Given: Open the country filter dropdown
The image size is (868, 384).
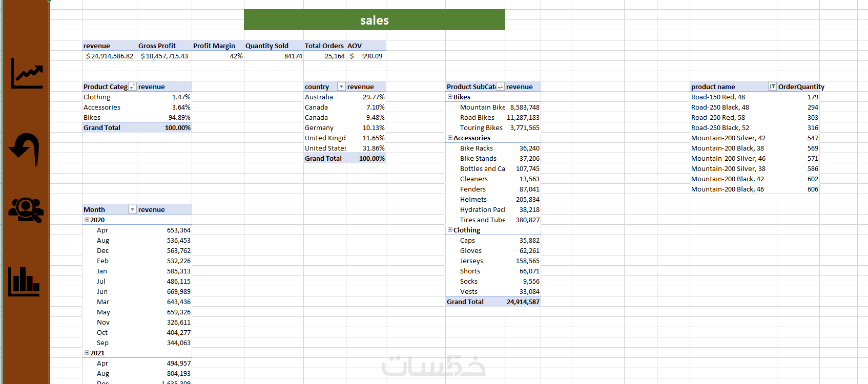Looking at the screenshot, I should click(x=341, y=87).
